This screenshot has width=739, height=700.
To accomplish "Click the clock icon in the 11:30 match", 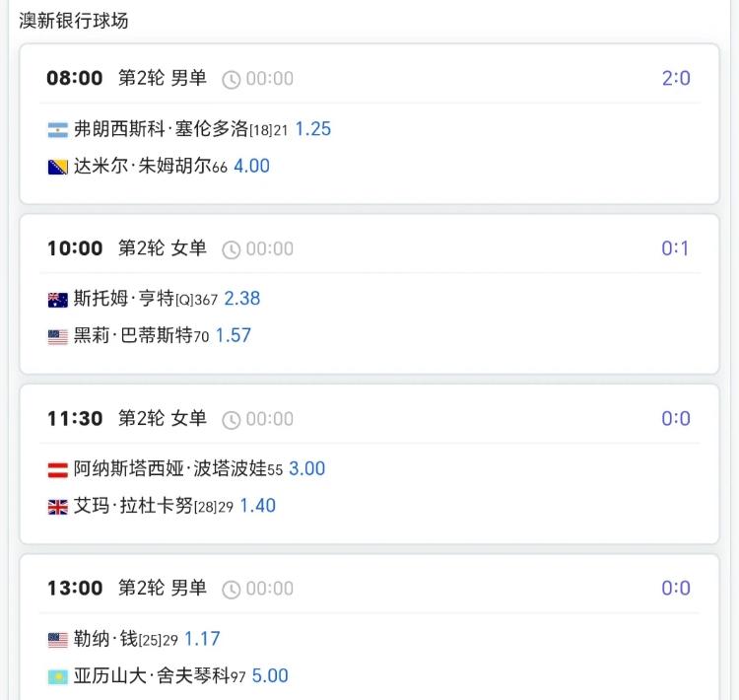I will 231,419.
